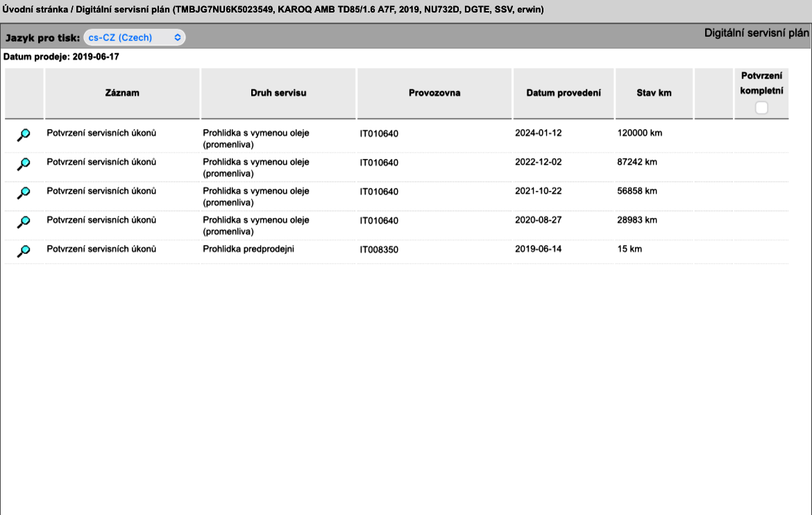Image resolution: width=812 pixels, height=515 pixels.
Task: Open magnifier for the 2020-08-27 record
Action: (x=24, y=221)
